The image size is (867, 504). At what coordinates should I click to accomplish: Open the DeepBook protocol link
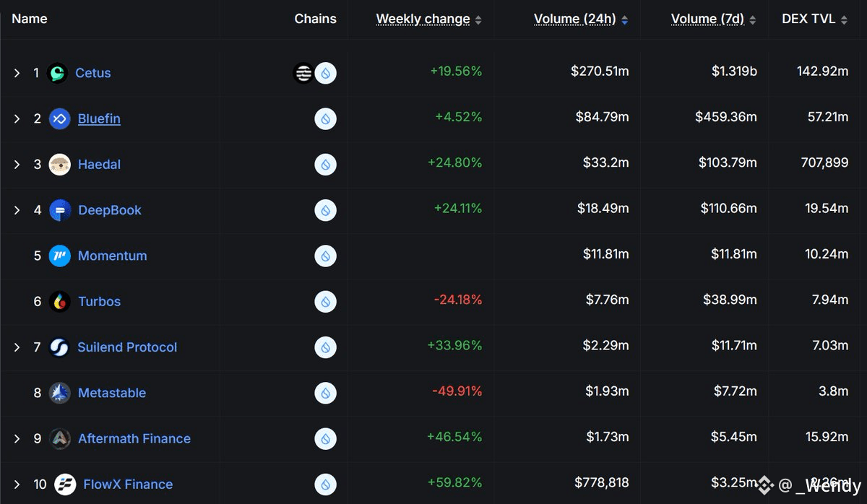110,210
